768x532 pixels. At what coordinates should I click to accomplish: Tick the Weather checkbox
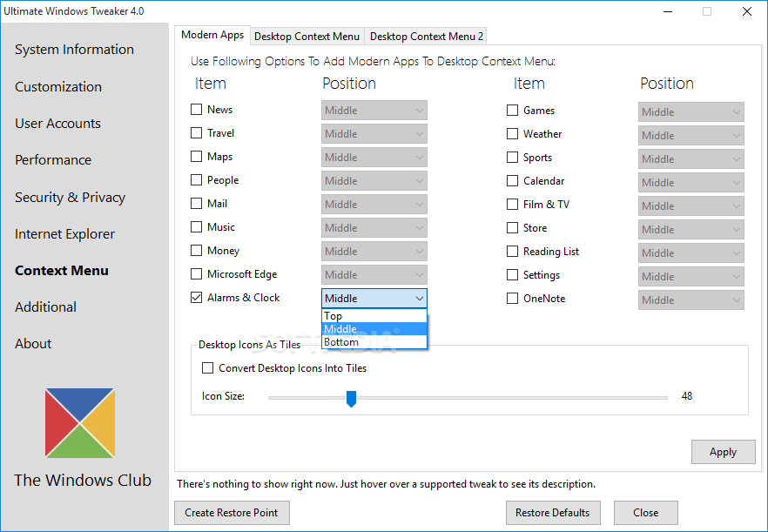tap(512, 134)
